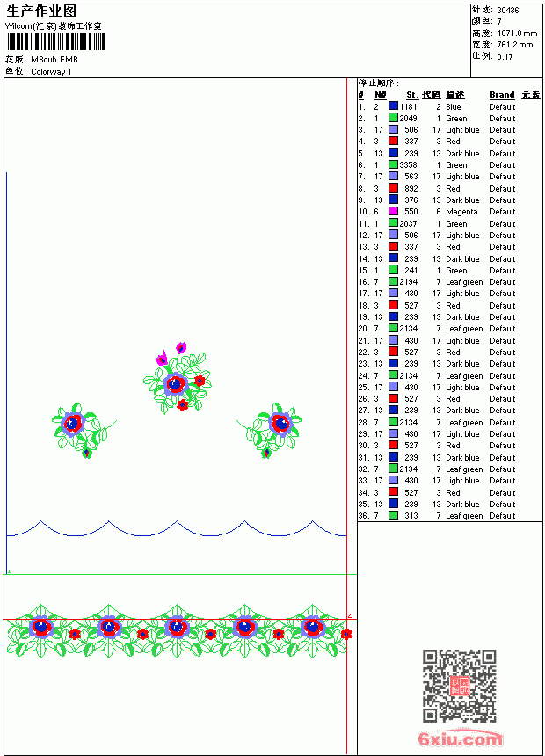The width and height of the screenshot is (545, 756).
Task: Click the 6xiu.com watermark logo
Action: pyautogui.click(x=460, y=738)
